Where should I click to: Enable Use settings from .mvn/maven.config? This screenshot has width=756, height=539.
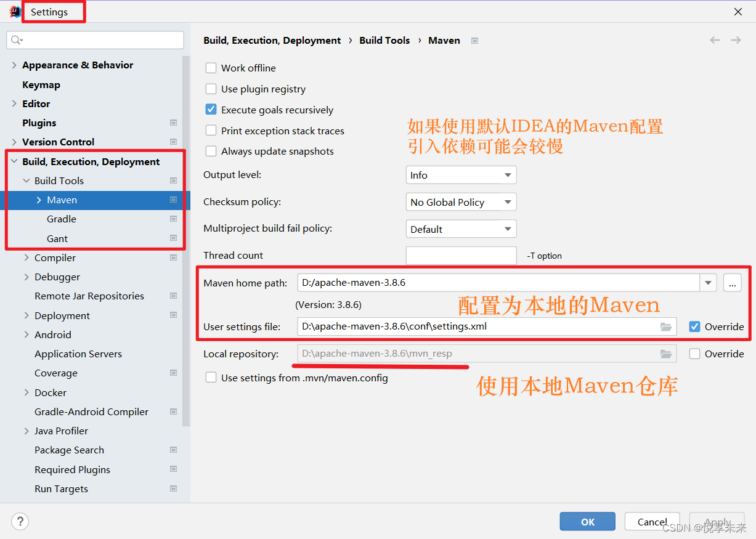(x=211, y=378)
